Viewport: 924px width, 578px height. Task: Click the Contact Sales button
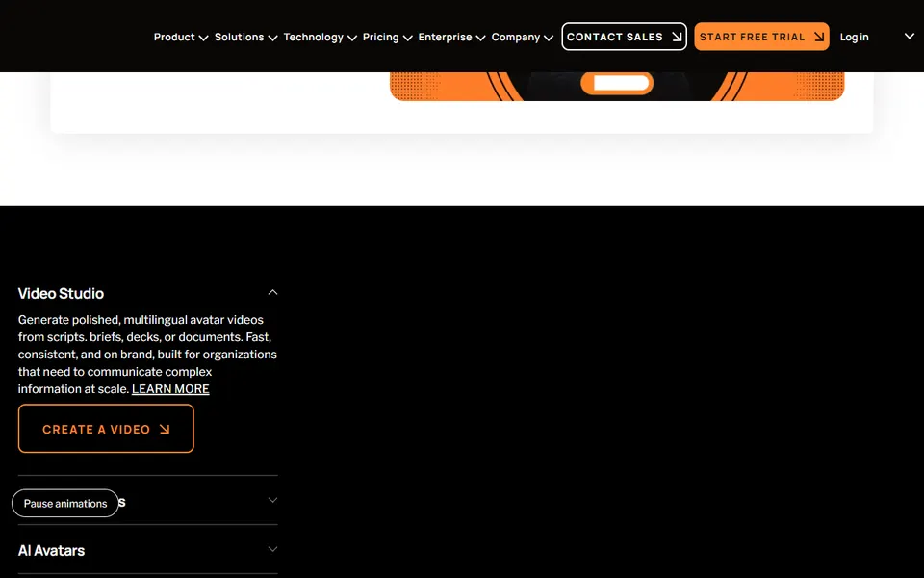click(624, 37)
